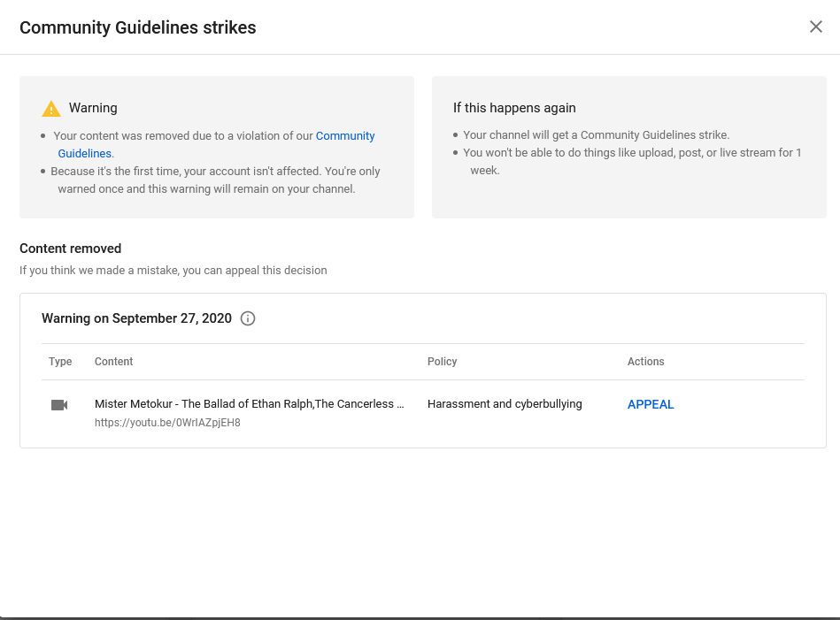Open the youtu.be video URL
The width and height of the screenshot is (840, 620).
[167, 423]
